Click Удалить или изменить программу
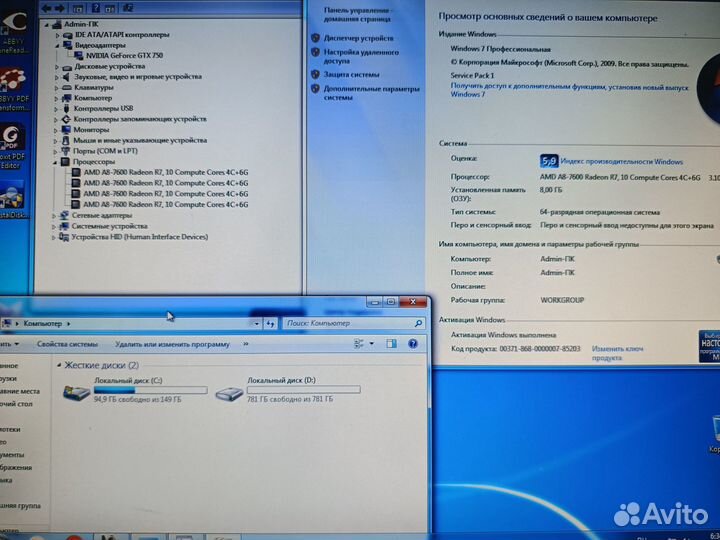This screenshot has height=540, width=720. point(172,344)
